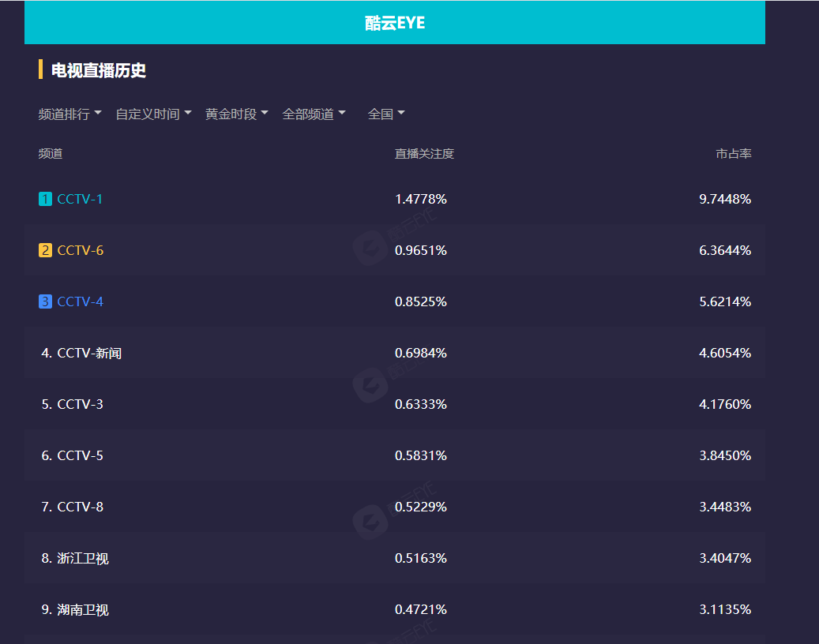Click the yellow rank 2 badge
819x644 pixels.
pos(46,250)
